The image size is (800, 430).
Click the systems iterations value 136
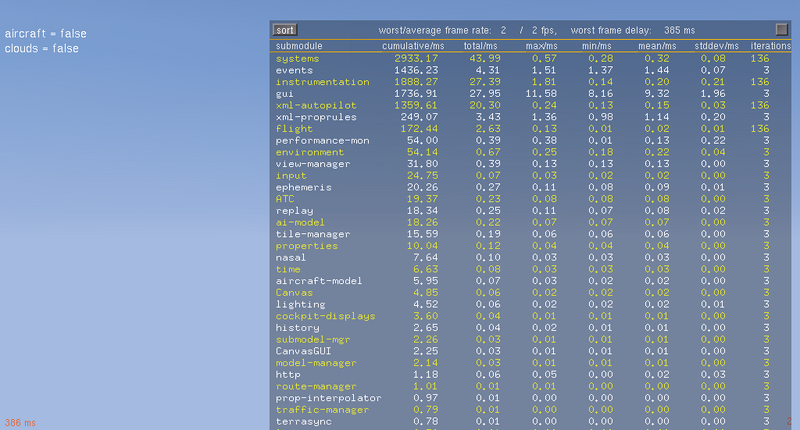(x=760, y=59)
